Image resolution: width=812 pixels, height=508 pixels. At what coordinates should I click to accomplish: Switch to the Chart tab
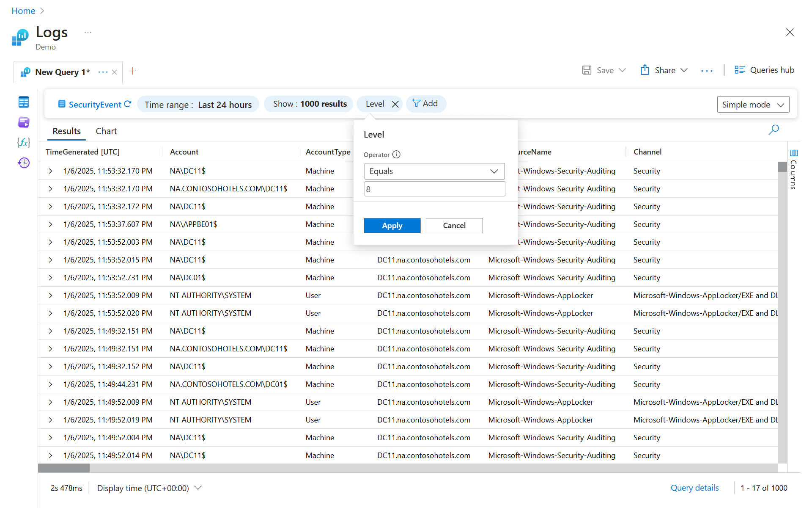tap(106, 131)
